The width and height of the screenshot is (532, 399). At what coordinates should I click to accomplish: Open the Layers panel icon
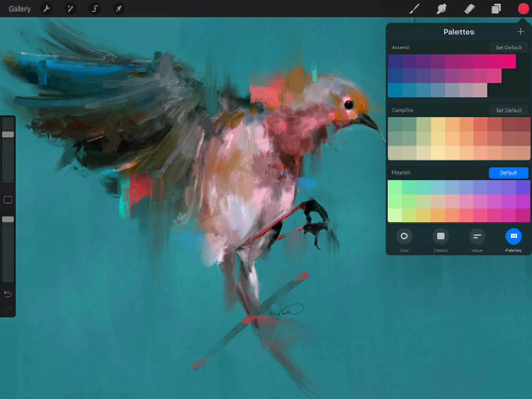click(496, 9)
